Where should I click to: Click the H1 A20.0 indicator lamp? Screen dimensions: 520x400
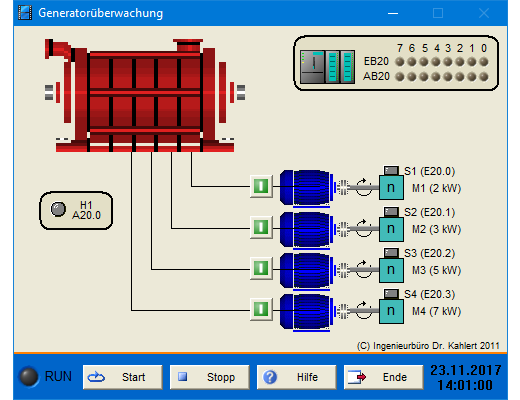tap(58, 209)
